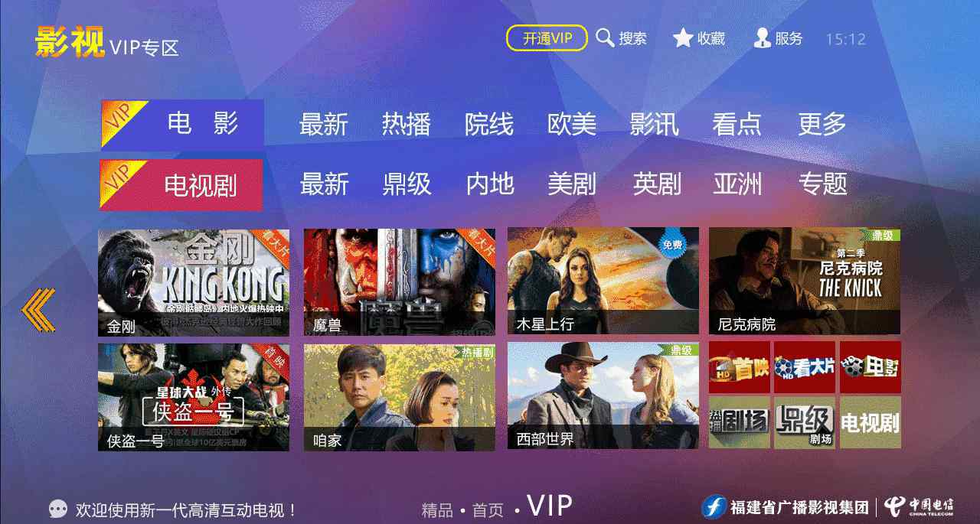Expand 更多 movie categories
Screen dimensions: 980x524
pos(822,124)
